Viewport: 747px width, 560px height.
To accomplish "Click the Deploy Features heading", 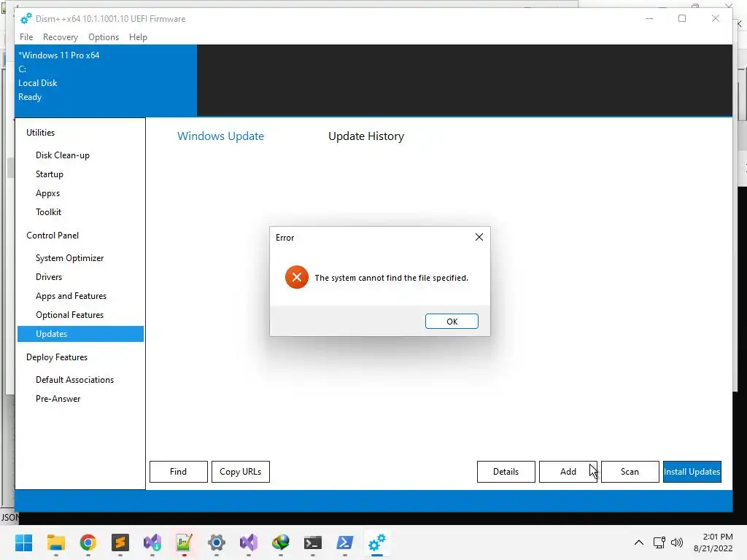I will point(57,357).
